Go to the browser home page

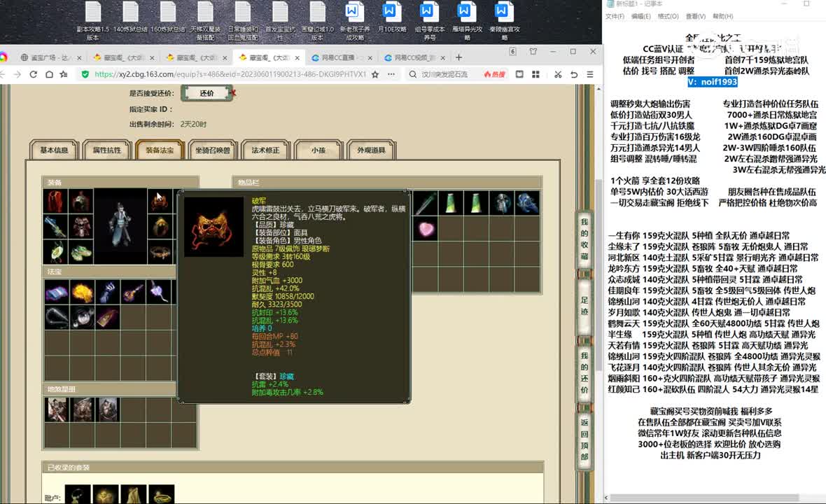pyautogui.click(x=49, y=74)
